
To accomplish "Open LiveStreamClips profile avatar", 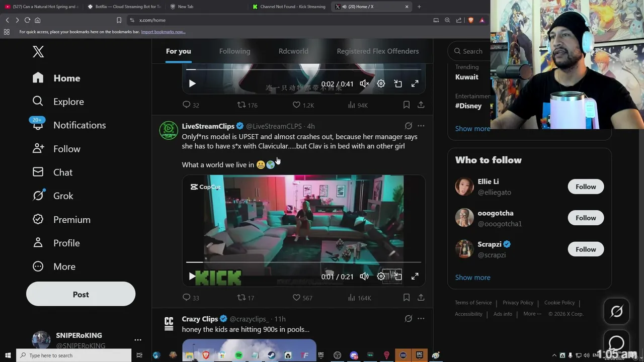I will click(x=169, y=130).
